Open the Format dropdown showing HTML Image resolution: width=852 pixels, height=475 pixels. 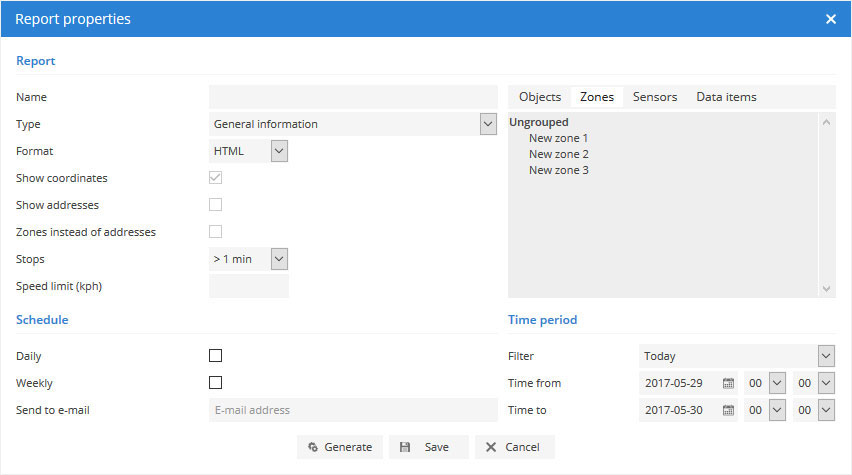279,151
